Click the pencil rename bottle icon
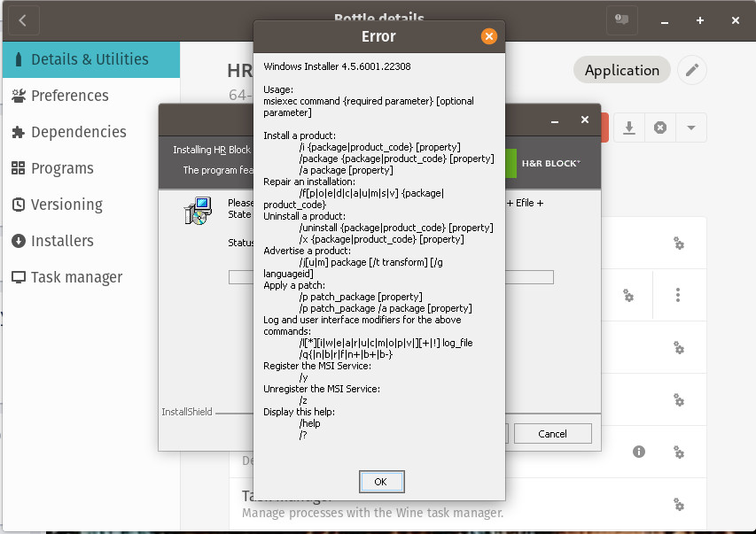This screenshot has width=756, height=534. [x=692, y=70]
